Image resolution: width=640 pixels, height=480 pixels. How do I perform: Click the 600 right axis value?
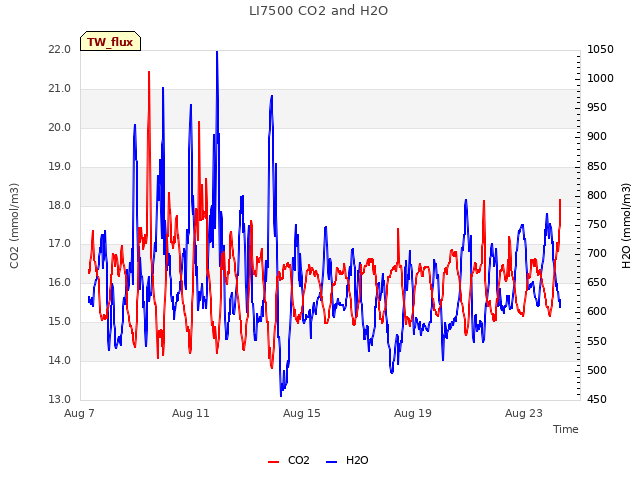597,311
